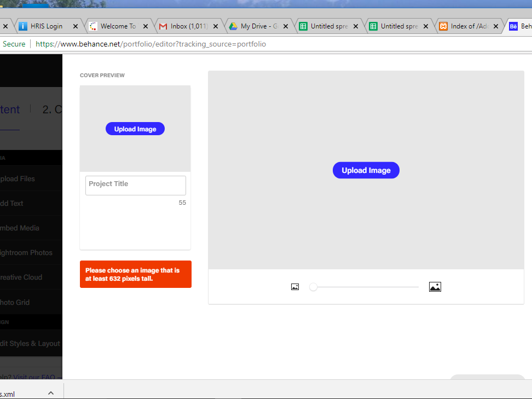Click Upload Image in the cover preview
Viewport: 532px width, 399px height.
click(135, 129)
